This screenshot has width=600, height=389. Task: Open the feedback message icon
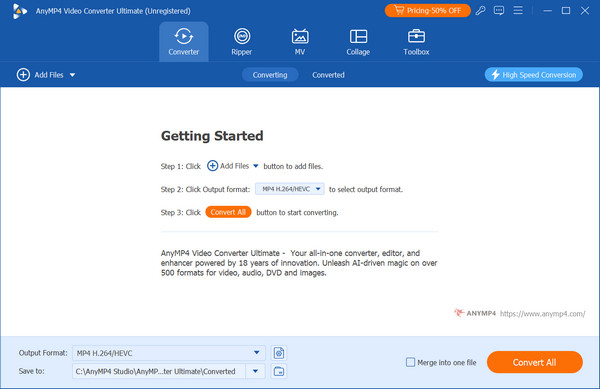(499, 11)
